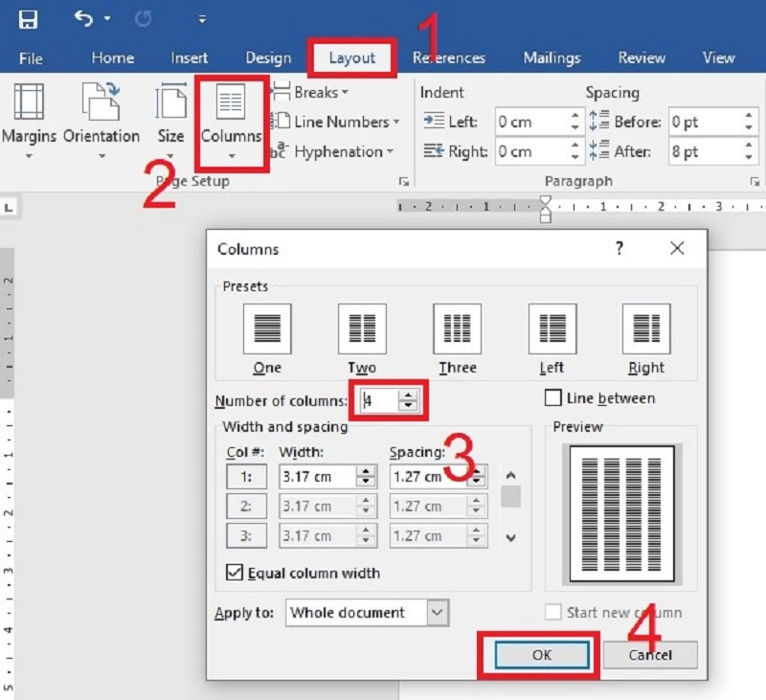Confirm the dialog with OK
Image resolution: width=766 pixels, height=700 pixels.
[541, 655]
